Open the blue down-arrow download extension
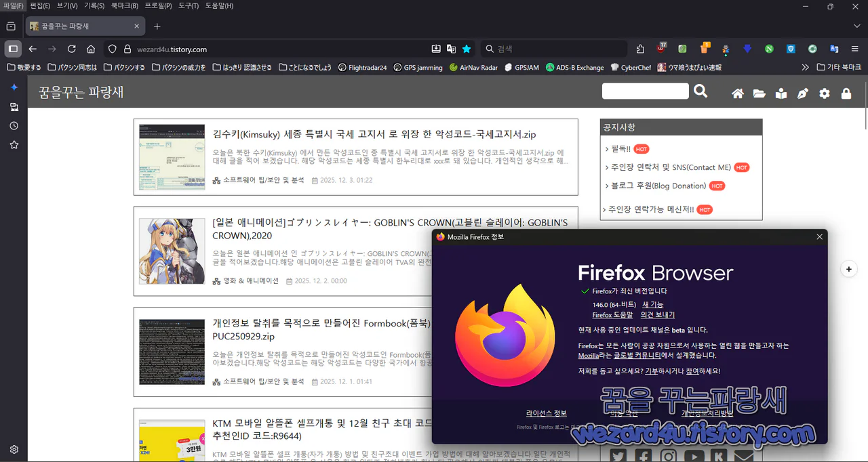868x462 pixels. click(x=747, y=49)
